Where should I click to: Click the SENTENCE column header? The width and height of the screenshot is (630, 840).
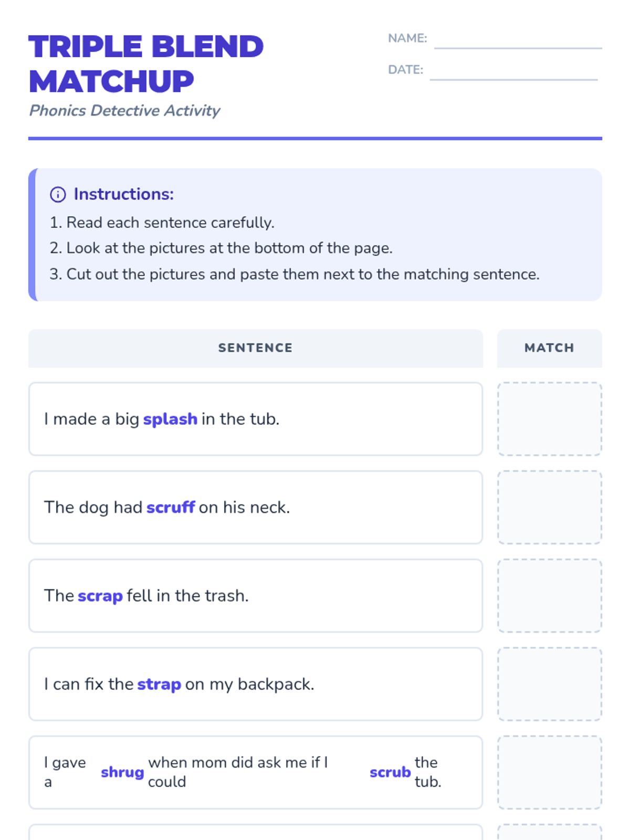256,348
